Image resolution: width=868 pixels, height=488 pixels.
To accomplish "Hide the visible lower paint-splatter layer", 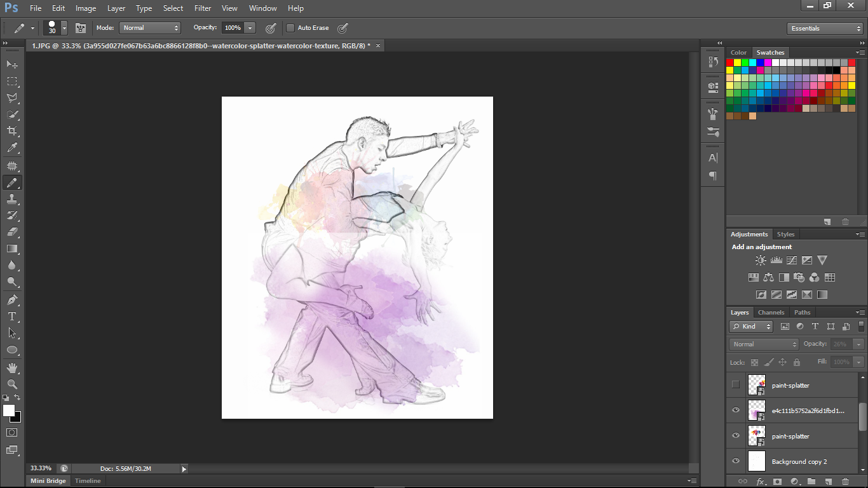I will [x=736, y=435].
